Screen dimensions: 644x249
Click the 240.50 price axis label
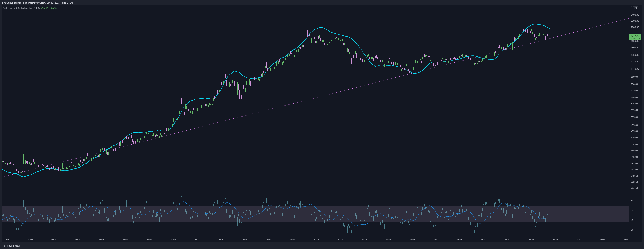(635, 176)
